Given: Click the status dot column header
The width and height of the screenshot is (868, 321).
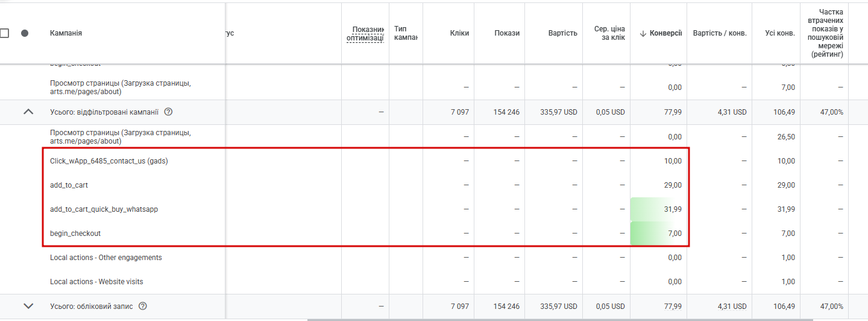Looking at the screenshot, I should (25, 33).
